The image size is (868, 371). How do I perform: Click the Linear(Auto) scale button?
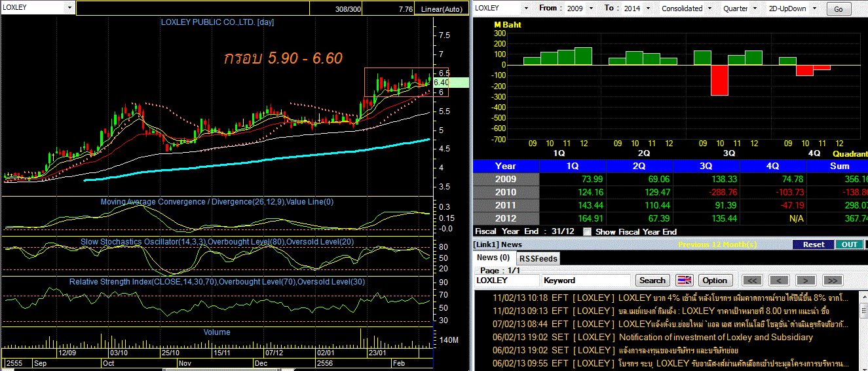pyautogui.click(x=442, y=9)
